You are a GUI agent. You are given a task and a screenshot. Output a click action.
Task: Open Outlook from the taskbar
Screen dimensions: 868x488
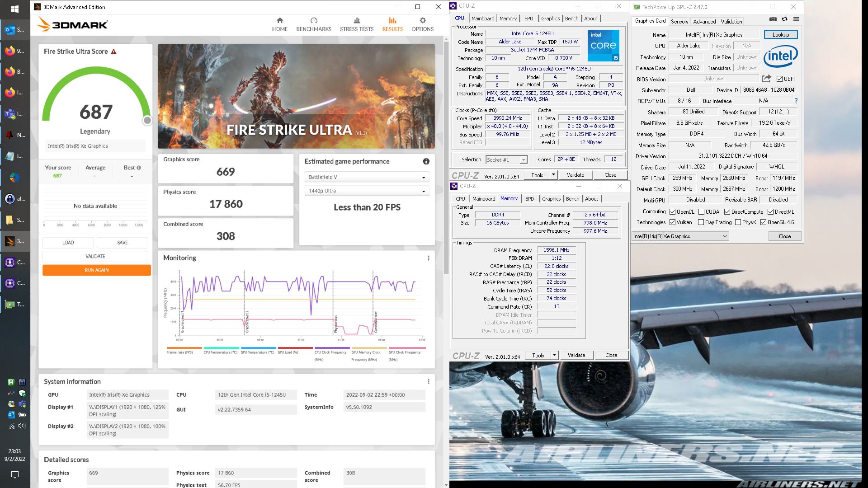[x=15, y=30]
